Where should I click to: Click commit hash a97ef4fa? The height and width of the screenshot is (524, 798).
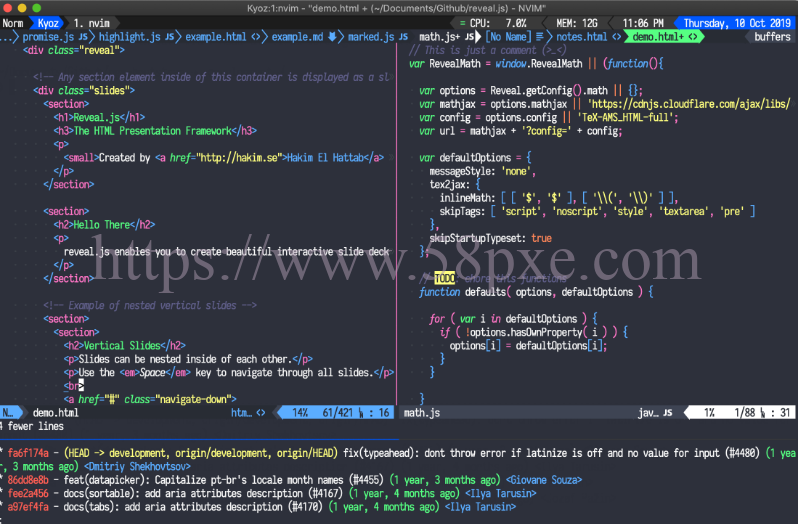(28, 507)
